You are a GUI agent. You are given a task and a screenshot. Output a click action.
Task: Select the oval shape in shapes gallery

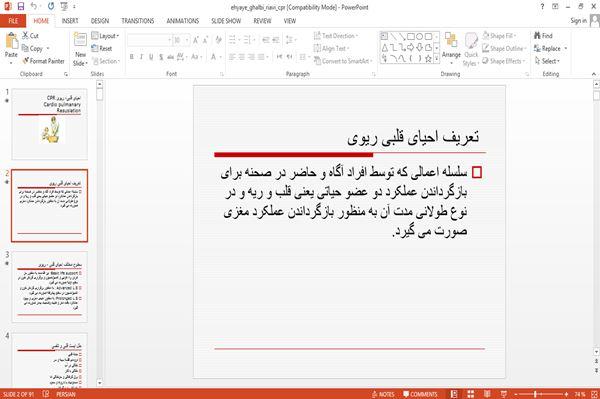tap(419, 37)
